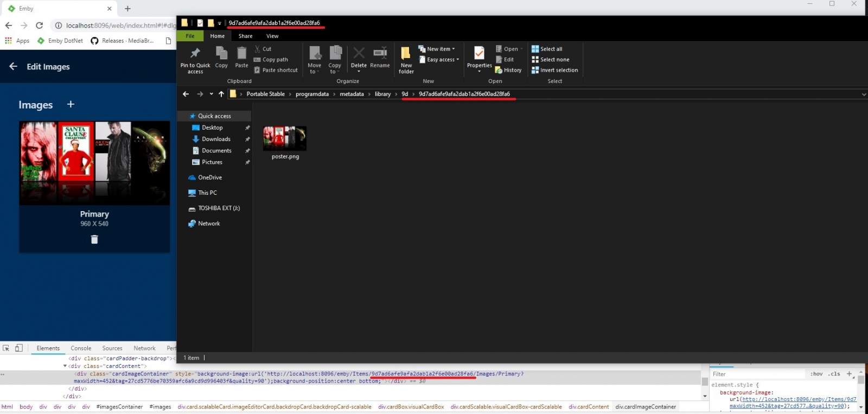Click the Rename icon in ribbon
Screen dimensions: 868x414
[380, 53]
